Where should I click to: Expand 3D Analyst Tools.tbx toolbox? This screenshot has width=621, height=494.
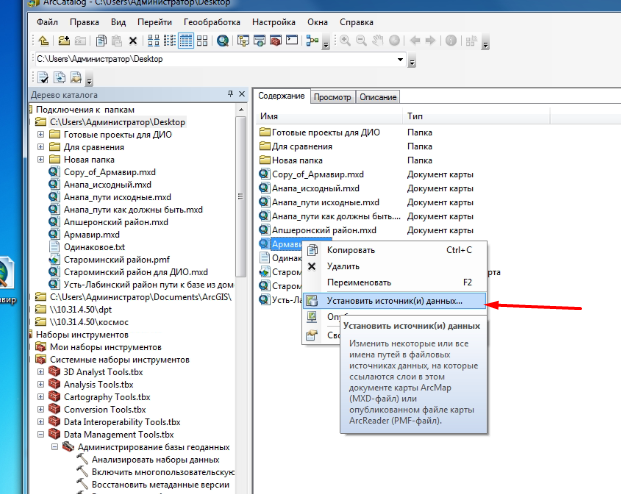tap(40, 372)
